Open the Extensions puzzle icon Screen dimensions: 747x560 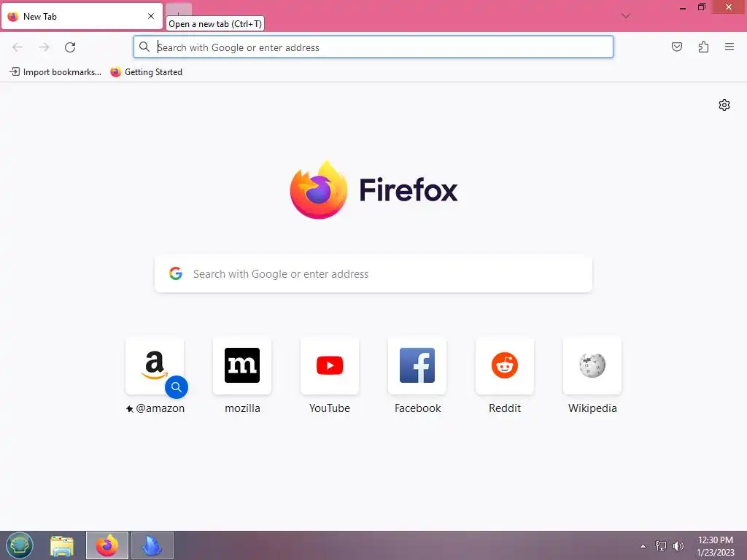point(703,47)
